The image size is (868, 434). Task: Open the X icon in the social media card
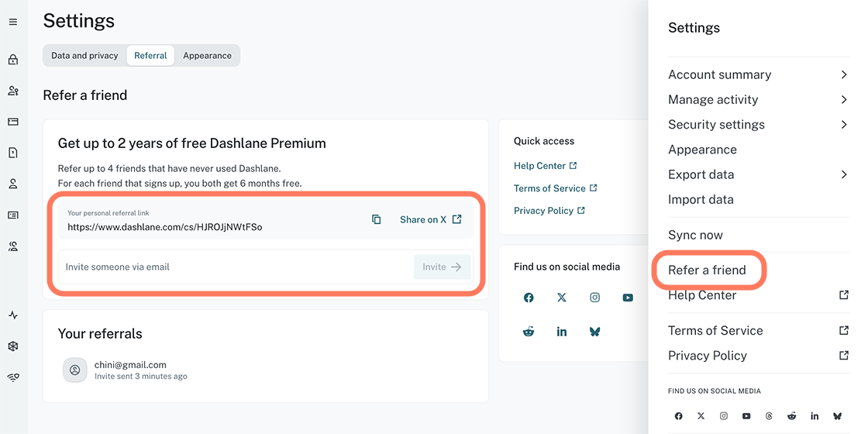(x=562, y=298)
